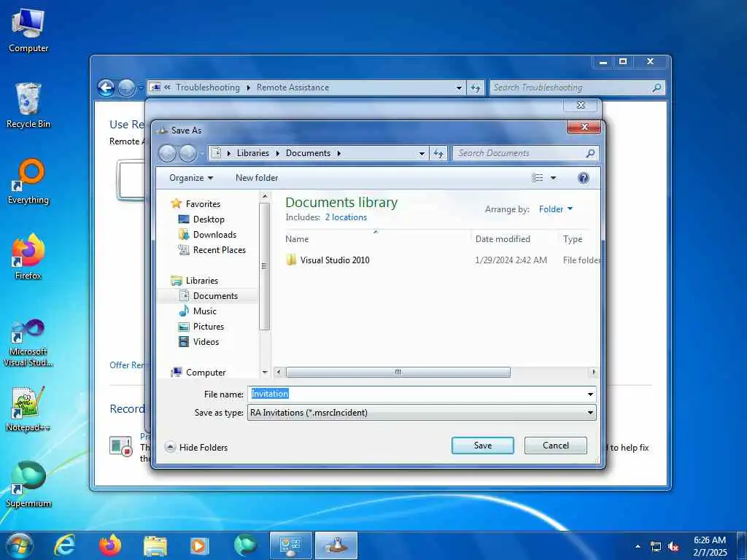The height and width of the screenshot is (560, 747).
Task: Open Windows Explorer from the taskbar
Action: pyautogui.click(x=155, y=545)
